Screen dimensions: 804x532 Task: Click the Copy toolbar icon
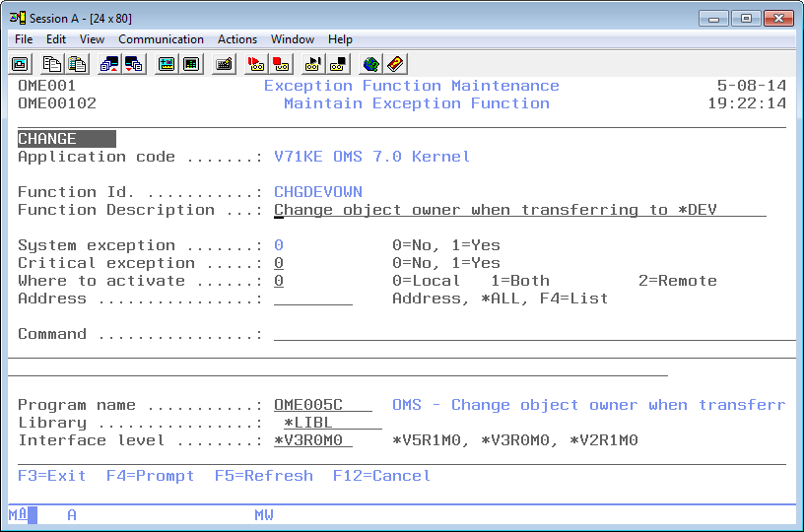coord(52,64)
